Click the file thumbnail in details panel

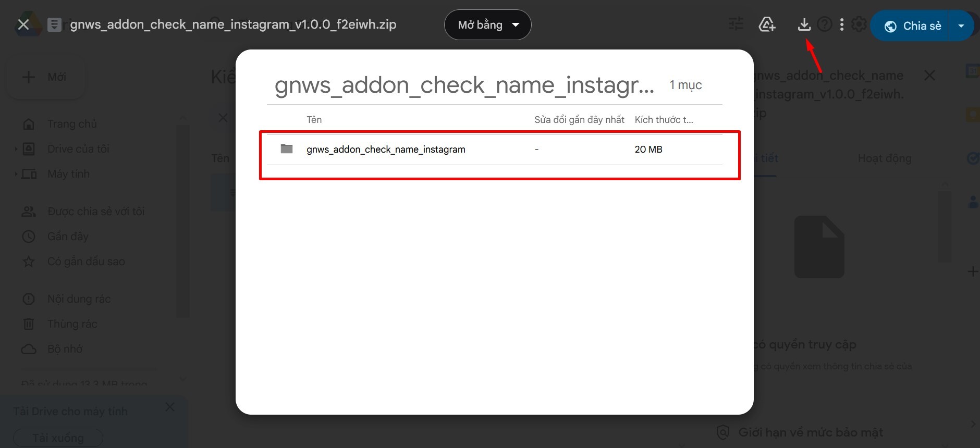click(819, 247)
